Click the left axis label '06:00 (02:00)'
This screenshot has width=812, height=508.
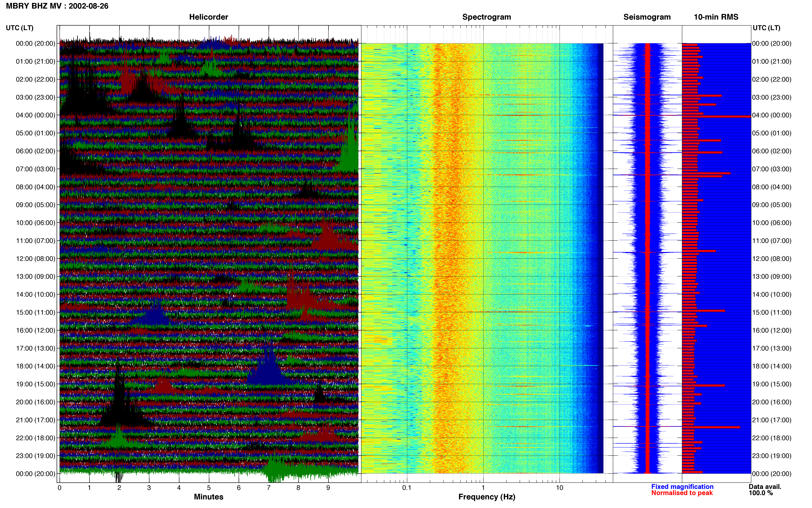pyautogui.click(x=36, y=151)
